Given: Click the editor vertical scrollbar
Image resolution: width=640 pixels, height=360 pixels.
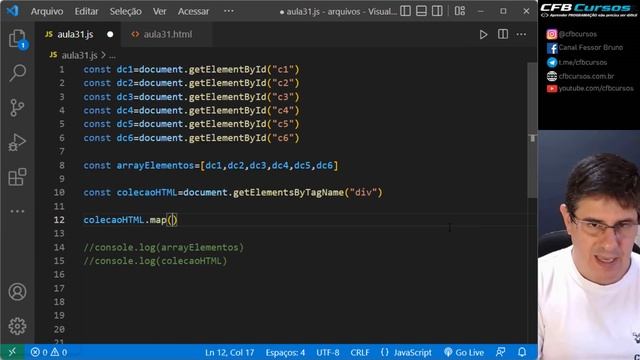Looking at the screenshot, I should (532, 130).
